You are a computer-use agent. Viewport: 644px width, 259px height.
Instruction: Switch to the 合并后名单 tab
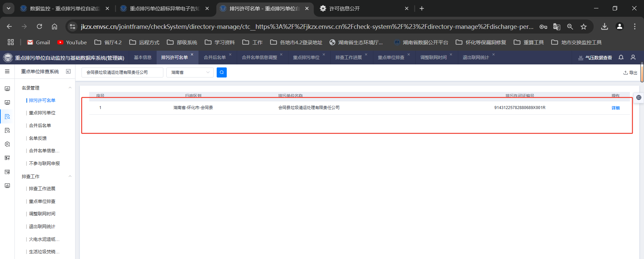[215, 57]
